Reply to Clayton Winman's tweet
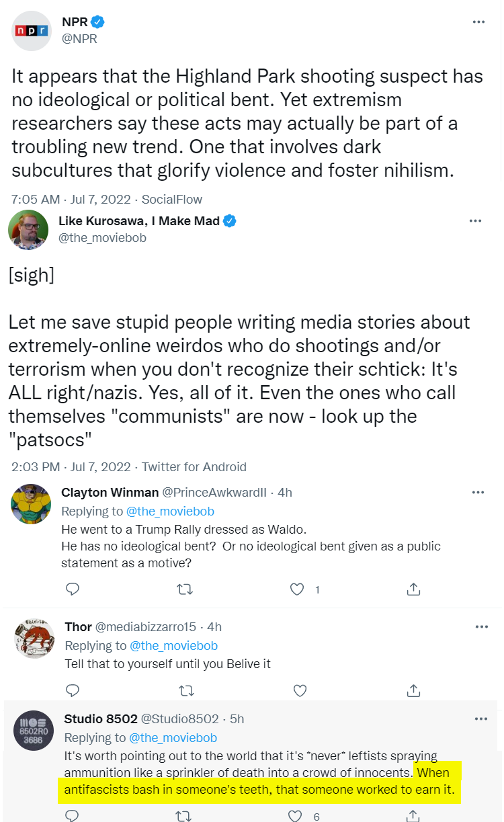This screenshot has width=504, height=822. tap(73, 589)
